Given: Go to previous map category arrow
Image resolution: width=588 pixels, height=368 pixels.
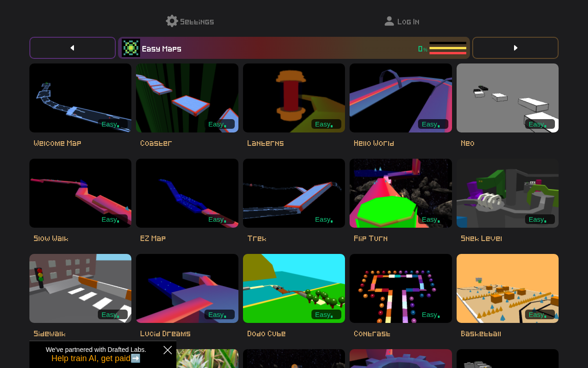Looking at the screenshot, I should [x=73, y=48].
